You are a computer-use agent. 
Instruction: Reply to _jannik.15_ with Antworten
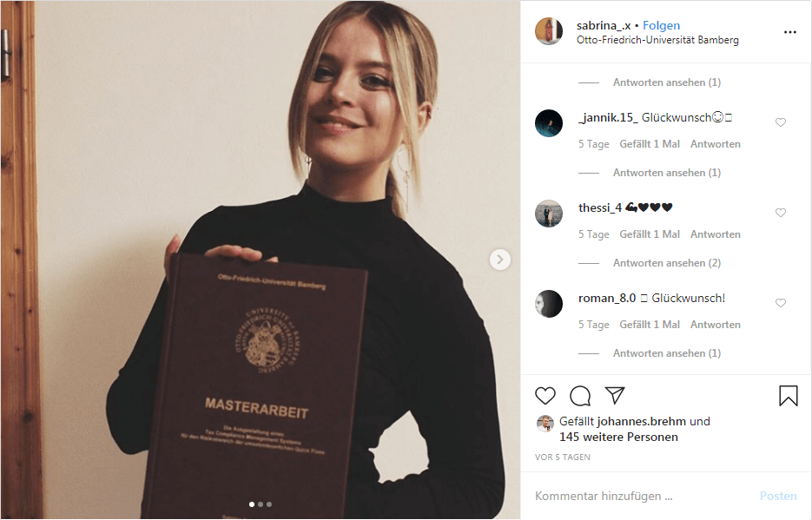tap(715, 144)
